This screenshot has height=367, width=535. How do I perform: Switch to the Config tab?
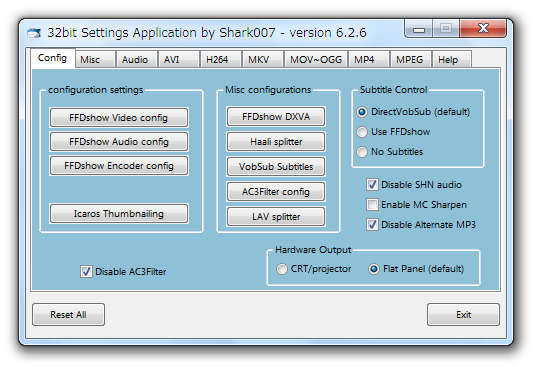tap(53, 58)
